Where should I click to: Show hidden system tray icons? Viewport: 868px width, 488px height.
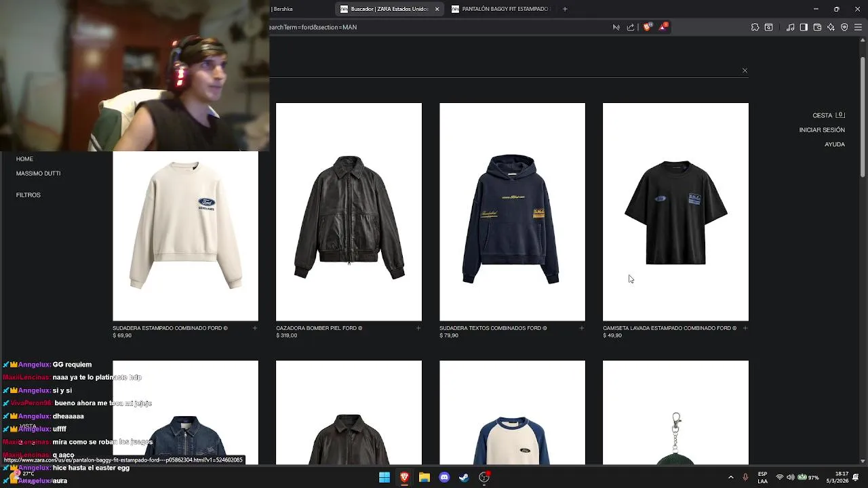pyautogui.click(x=730, y=477)
